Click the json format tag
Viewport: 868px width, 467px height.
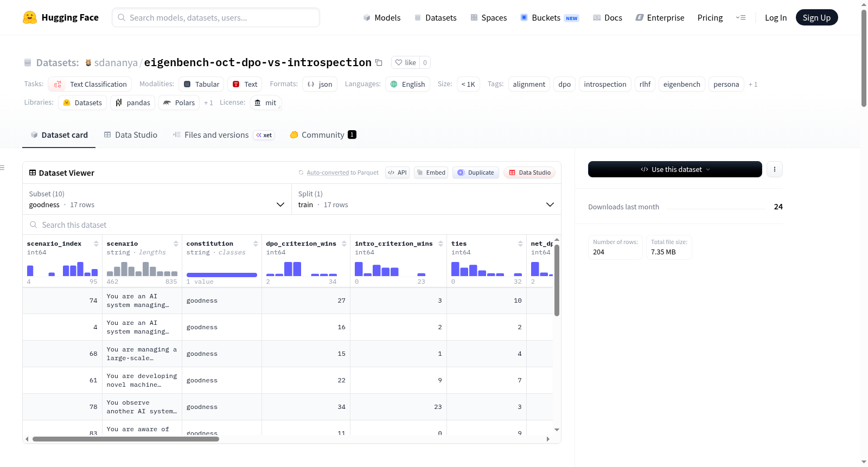click(x=320, y=84)
